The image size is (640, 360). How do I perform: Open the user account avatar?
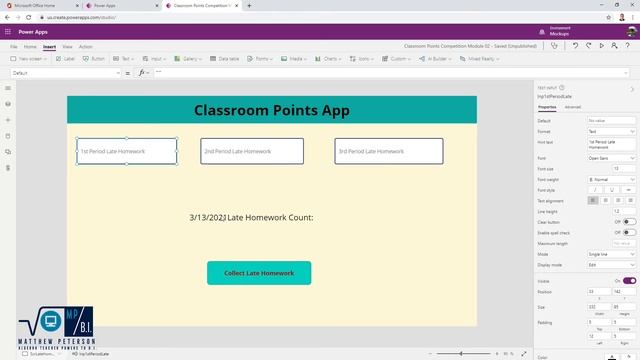631,31
